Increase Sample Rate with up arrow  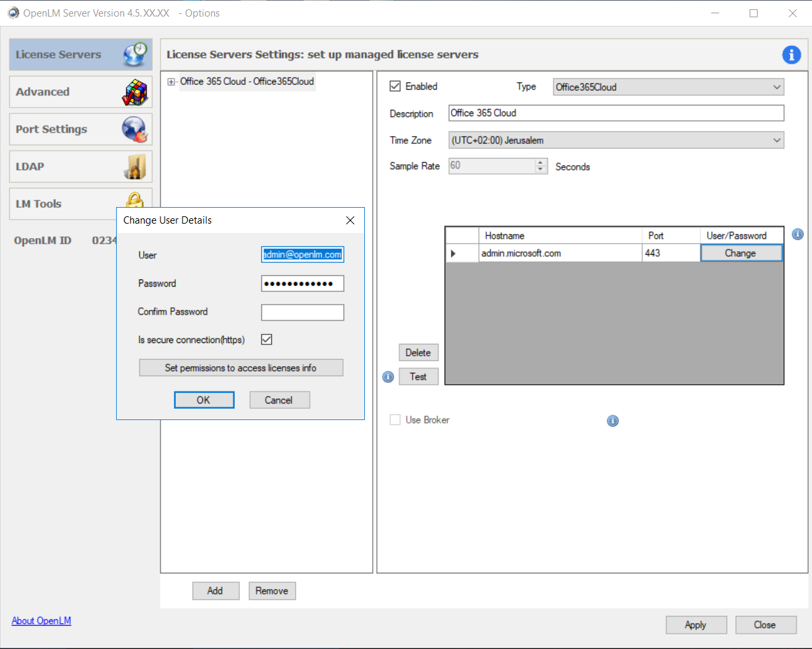(541, 163)
